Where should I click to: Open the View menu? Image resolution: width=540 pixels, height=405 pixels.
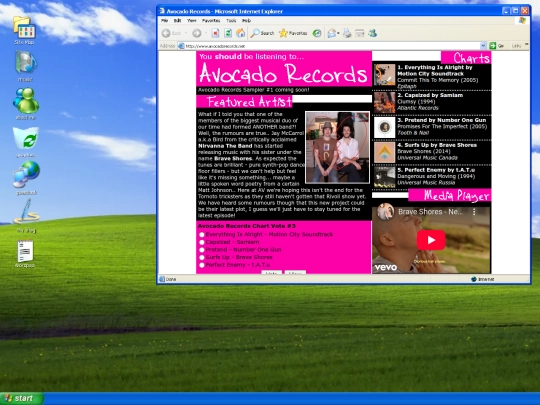pos(191,21)
